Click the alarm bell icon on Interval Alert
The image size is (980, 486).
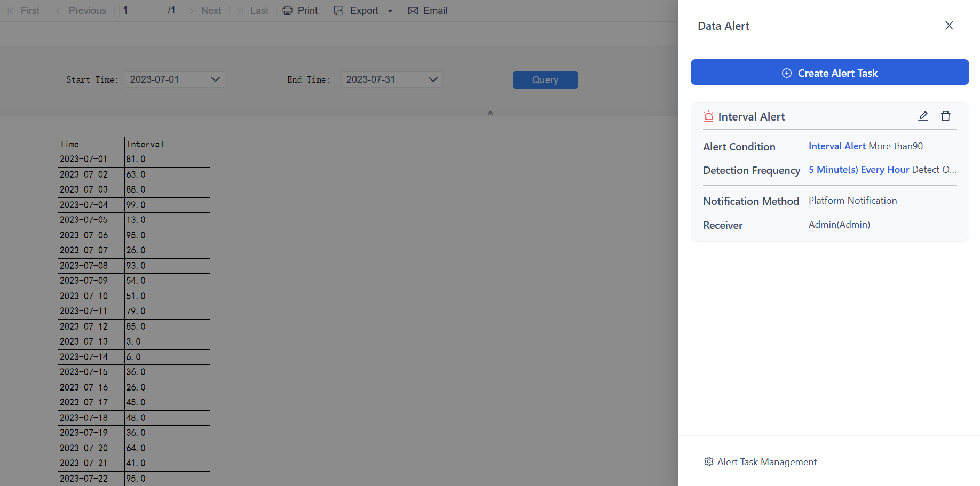point(708,116)
